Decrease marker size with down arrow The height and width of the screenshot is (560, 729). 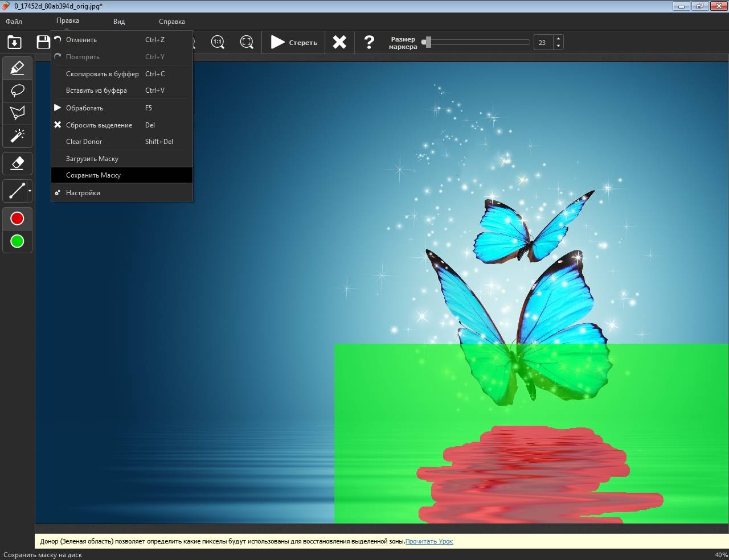click(558, 46)
